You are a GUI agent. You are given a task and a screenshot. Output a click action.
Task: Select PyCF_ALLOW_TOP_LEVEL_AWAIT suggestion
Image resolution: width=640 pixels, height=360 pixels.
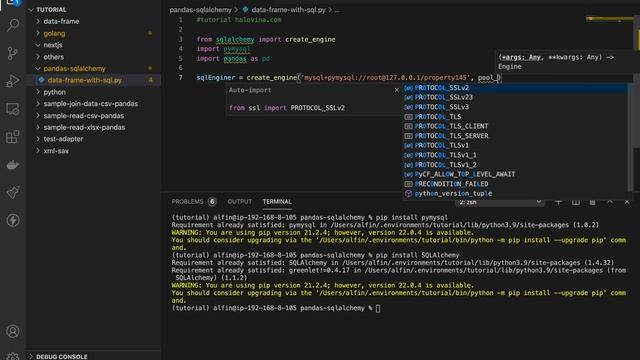click(515, 174)
